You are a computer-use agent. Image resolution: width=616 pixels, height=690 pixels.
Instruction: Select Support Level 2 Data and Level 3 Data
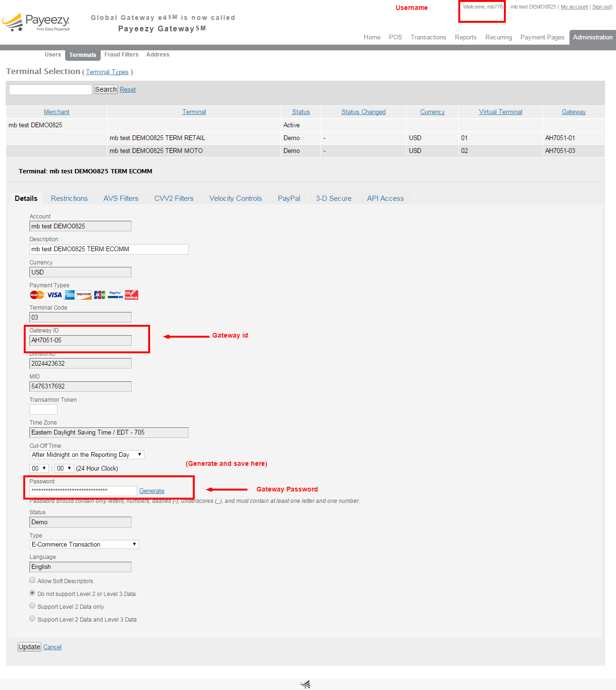tap(32, 618)
